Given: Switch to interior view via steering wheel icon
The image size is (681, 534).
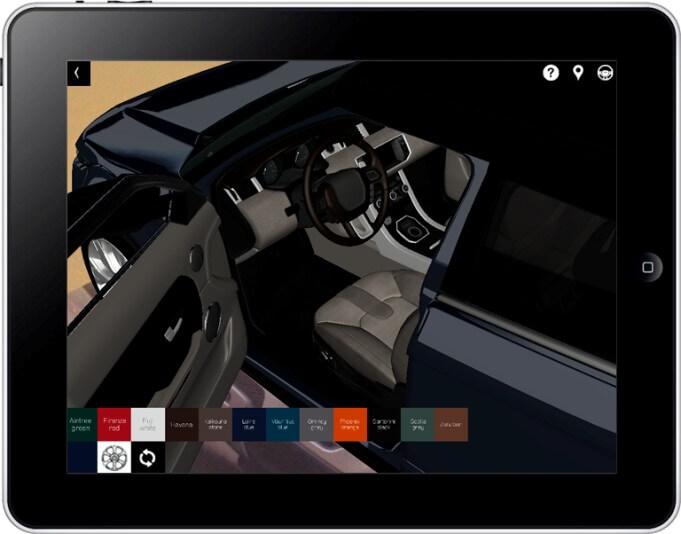Looking at the screenshot, I should point(605,73).
